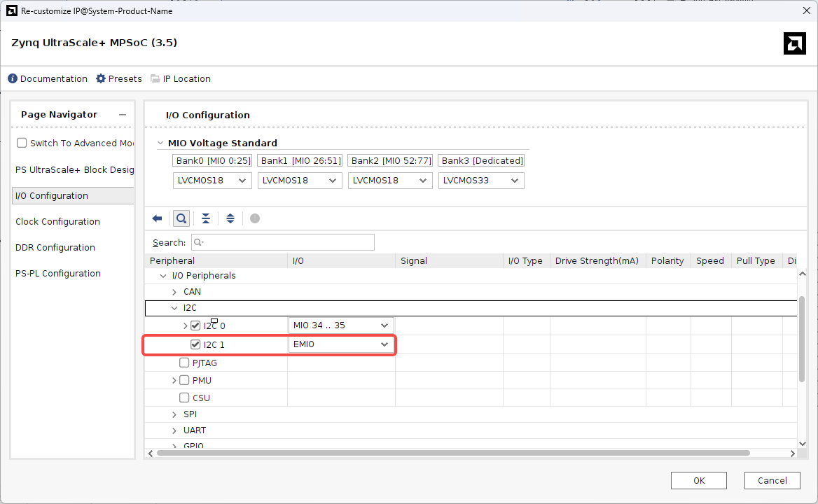Expand the SPI tree node

(174, 414)
